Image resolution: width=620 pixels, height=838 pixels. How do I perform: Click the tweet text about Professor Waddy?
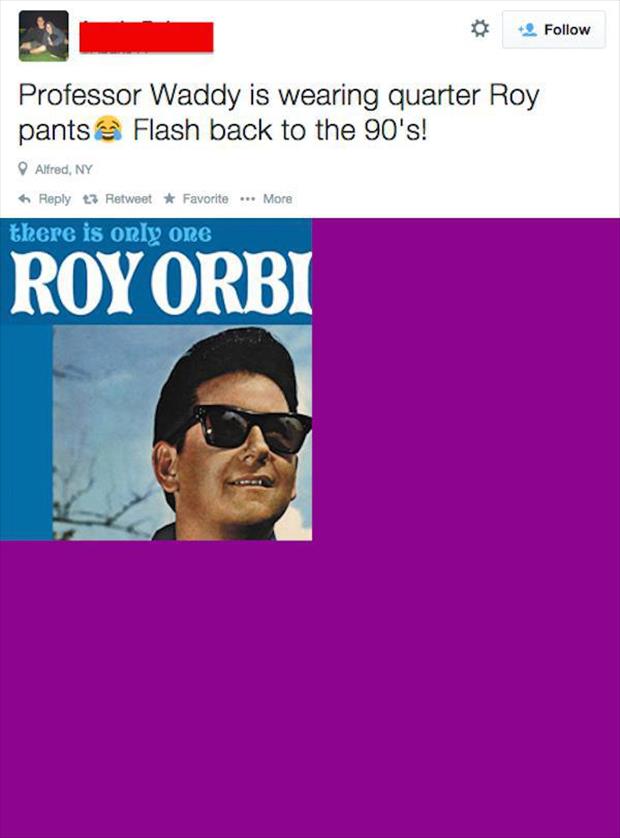[x=278, y=113]
